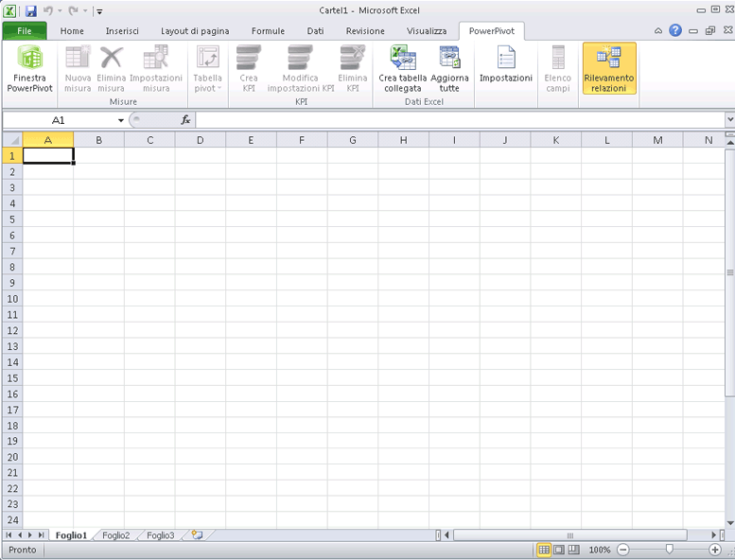Go to the next sheet tab

[x=30, y=534]
